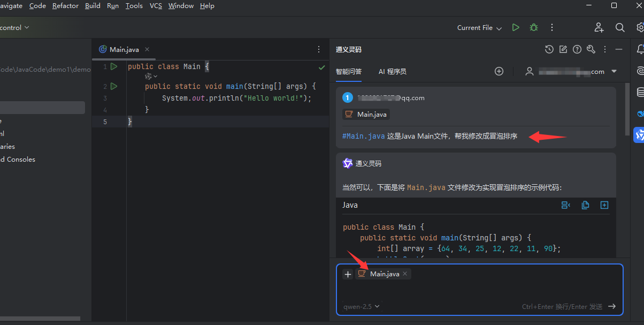The height and width of the screenshot is (325, 644).
Task: Send the chat message arrow
Action: 612,306
